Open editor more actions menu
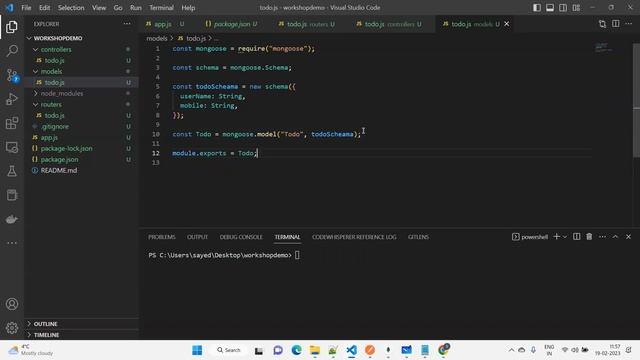The height and width of the screenshot is (360, 640). 629,24
